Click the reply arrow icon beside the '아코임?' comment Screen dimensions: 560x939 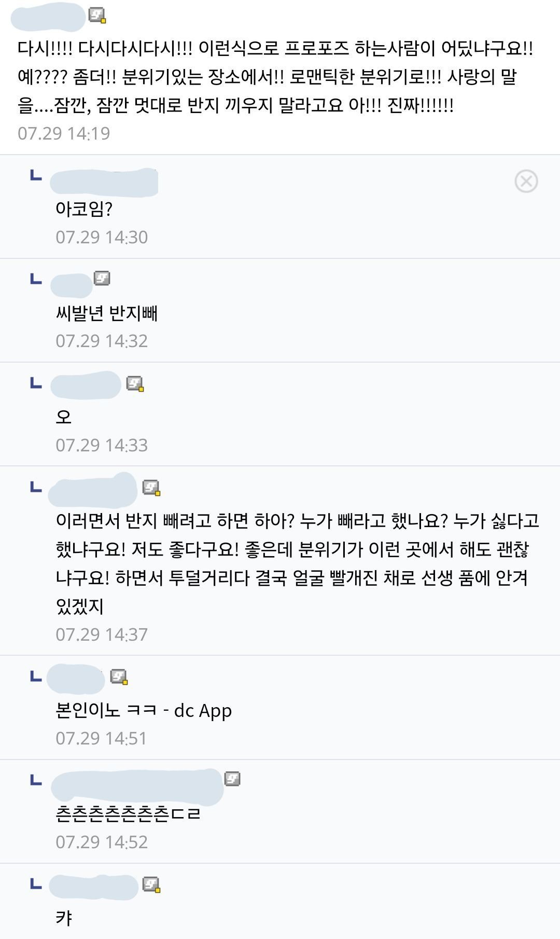pos(35,175)
